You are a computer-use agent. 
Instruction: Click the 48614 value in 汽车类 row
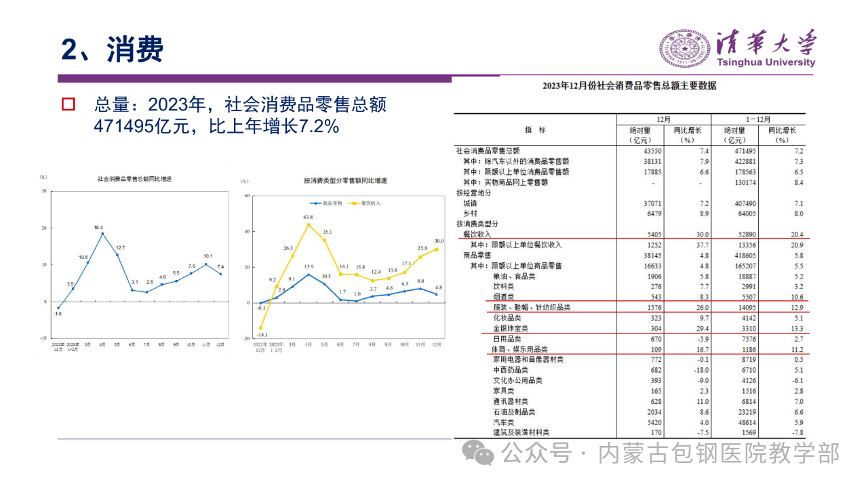(x=746, y=422)
